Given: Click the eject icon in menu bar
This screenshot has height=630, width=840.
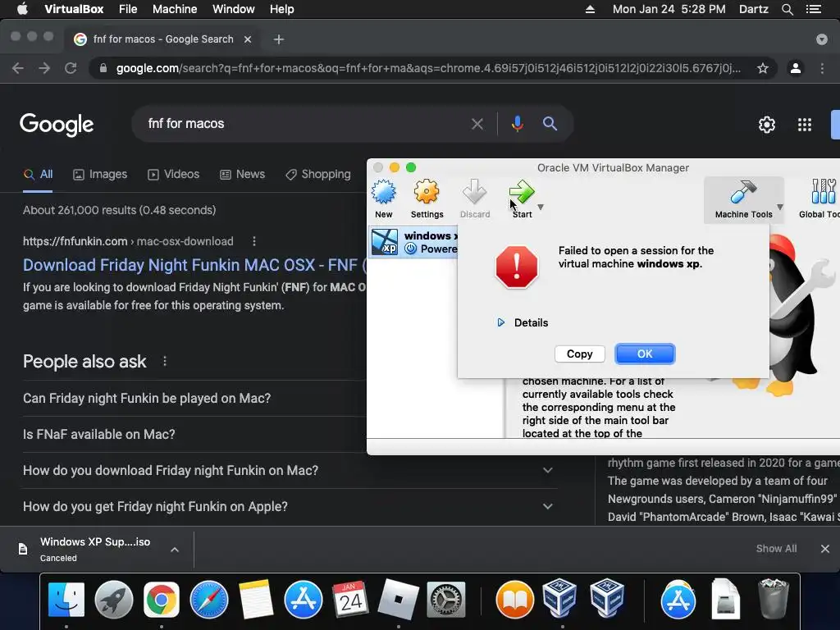Looking at the screenshot, I should pyautogui.click(x=590, y=9).
